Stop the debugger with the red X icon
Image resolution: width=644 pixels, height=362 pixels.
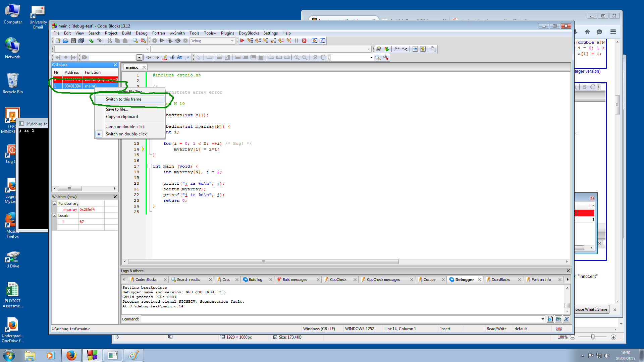(304, 41)
